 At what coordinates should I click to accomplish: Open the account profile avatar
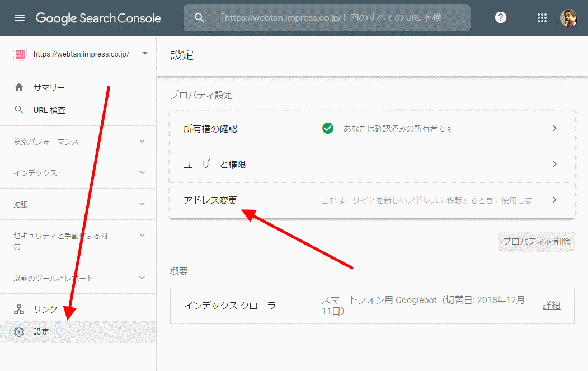pyautogui.click(x=568, y=18)
